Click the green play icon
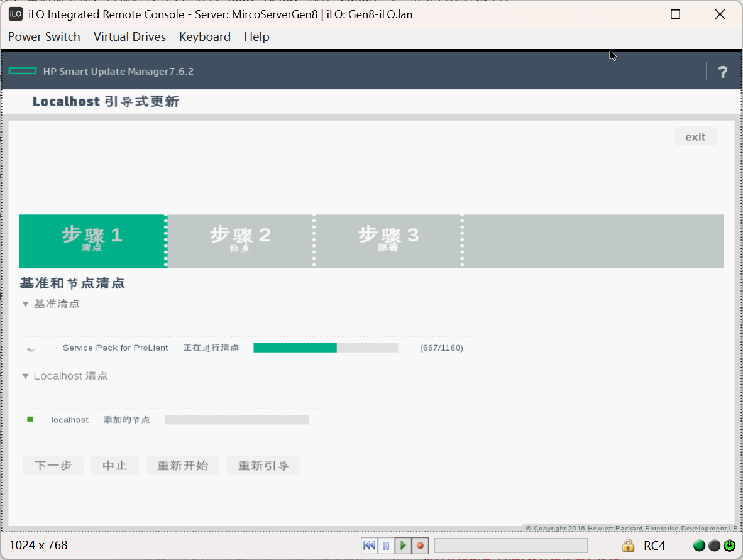 pos(403,546)
